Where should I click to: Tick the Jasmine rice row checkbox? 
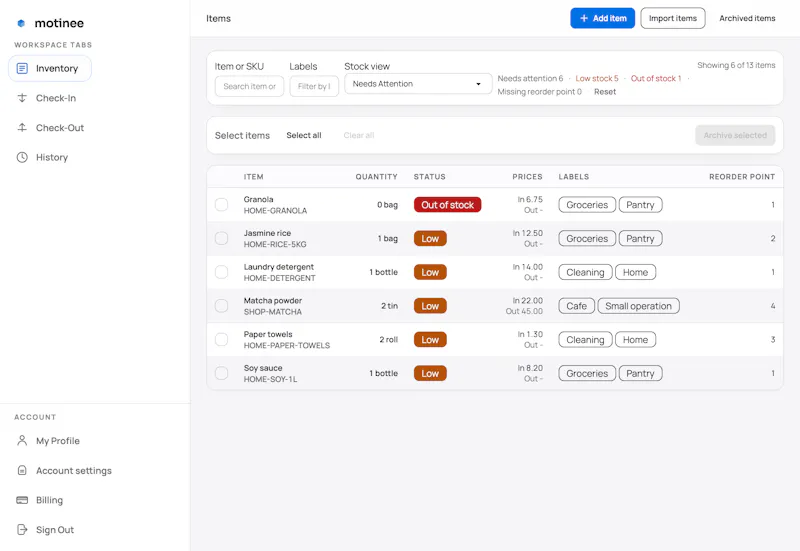click(x=221, y=238)
